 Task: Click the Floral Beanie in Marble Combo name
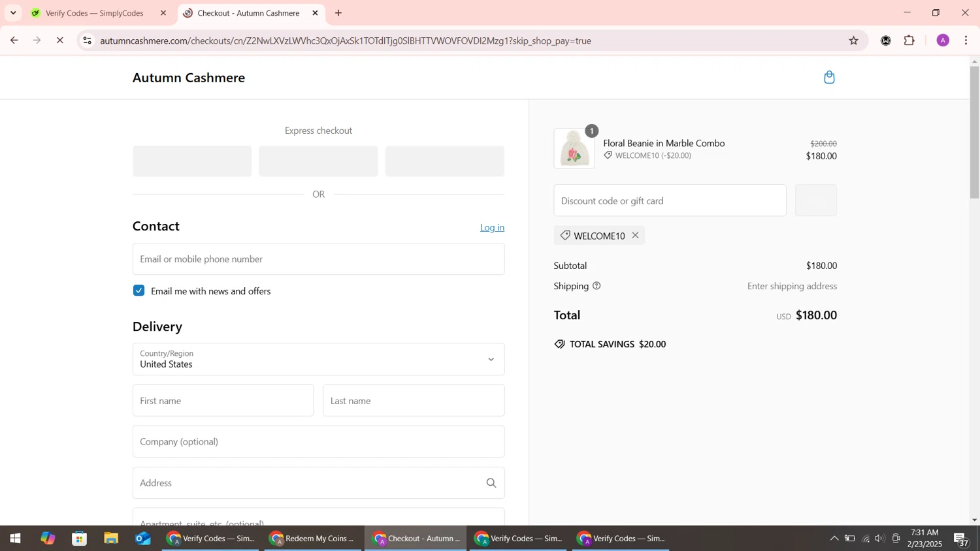[664, 143]
